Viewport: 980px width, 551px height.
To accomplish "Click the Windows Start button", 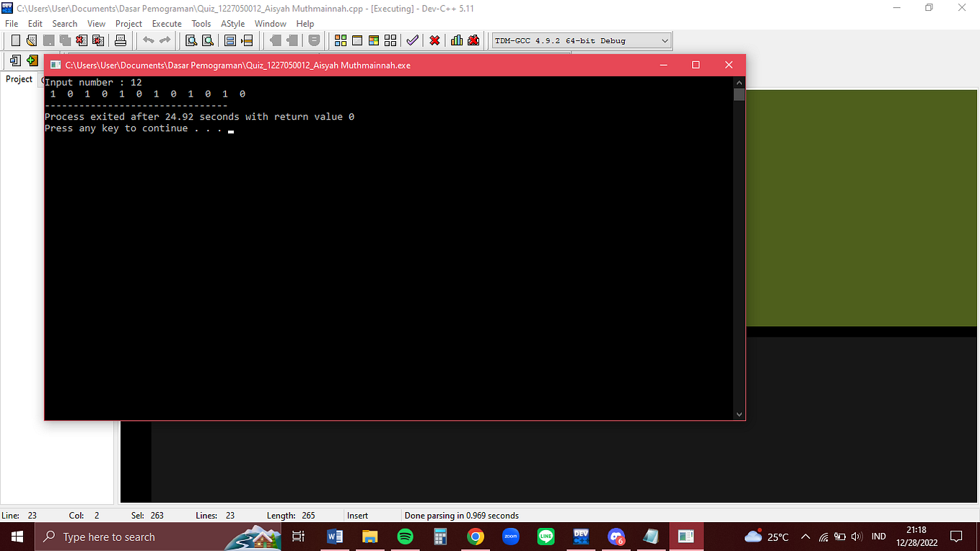I will tap(16, 537).
